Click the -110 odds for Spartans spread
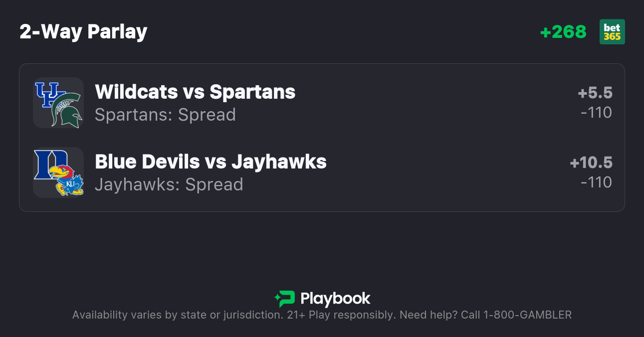The height and width of the screenshot is (337, 644). pyautogui.click(x=596, y=113)
